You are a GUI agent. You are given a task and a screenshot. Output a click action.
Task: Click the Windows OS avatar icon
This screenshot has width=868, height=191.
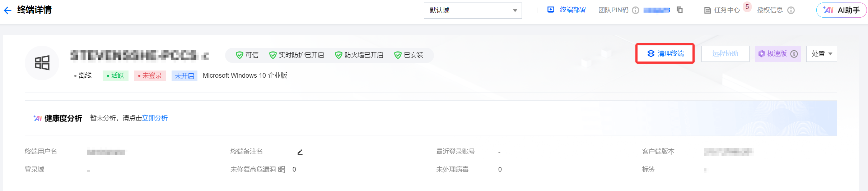42,63
